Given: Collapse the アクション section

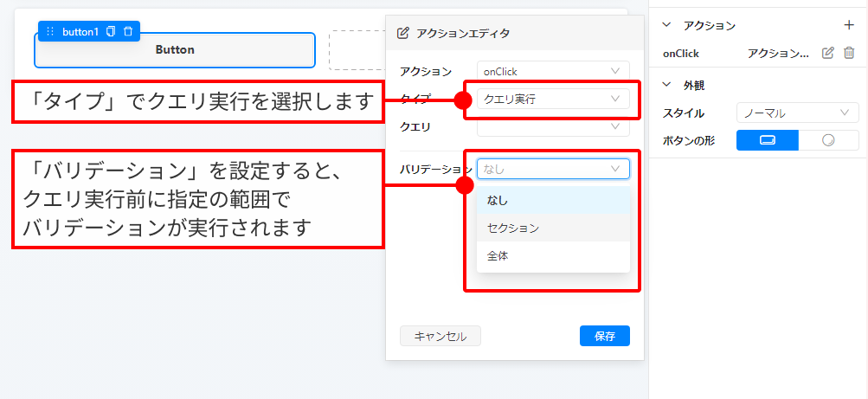Looking at the screenshot, I should pyautogui.click(x=666, y=26).
